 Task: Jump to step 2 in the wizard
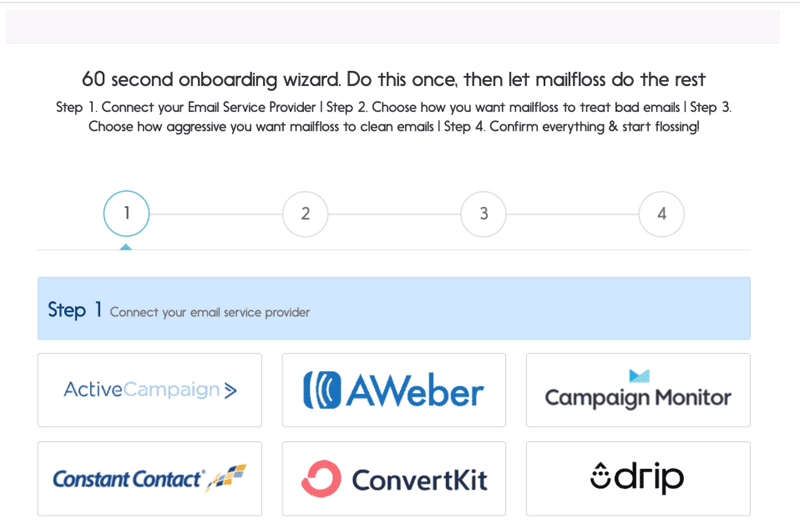(305, 213)
